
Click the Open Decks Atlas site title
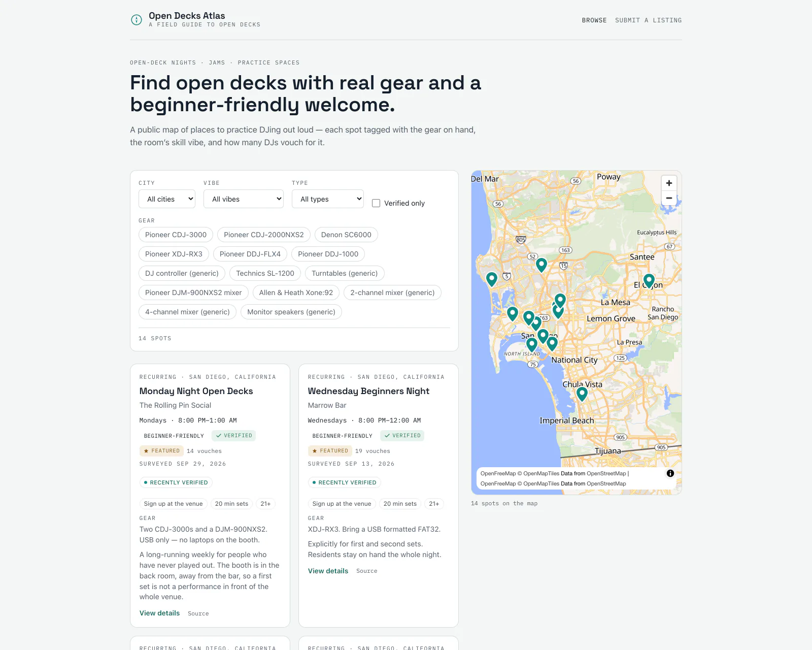pyautogui.click(x=187, y=16)
